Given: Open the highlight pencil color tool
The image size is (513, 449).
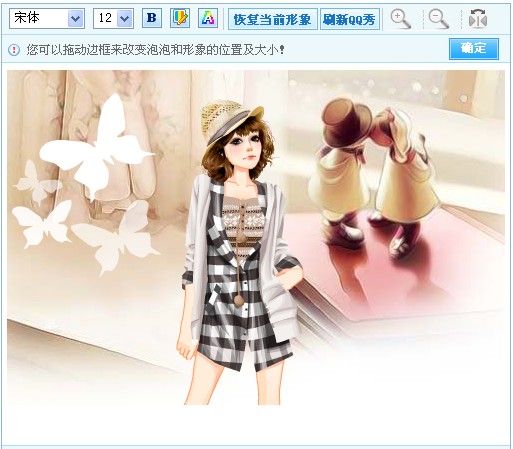Looking at the screenshot, I should point(180,18).
